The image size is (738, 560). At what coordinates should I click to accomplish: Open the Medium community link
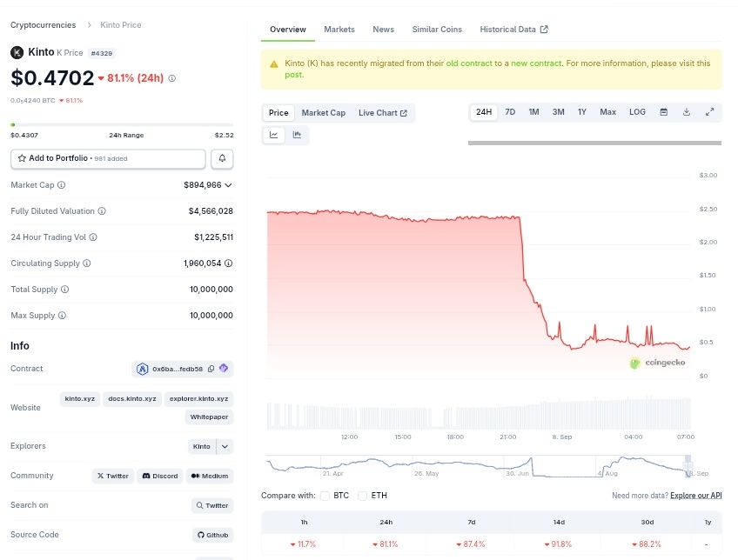click(210, 477)
